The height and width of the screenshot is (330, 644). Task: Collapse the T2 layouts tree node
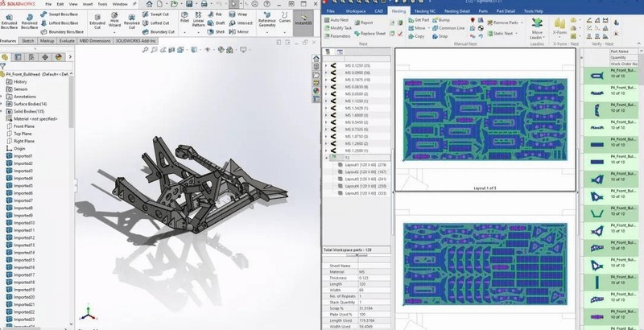(326, 158)
